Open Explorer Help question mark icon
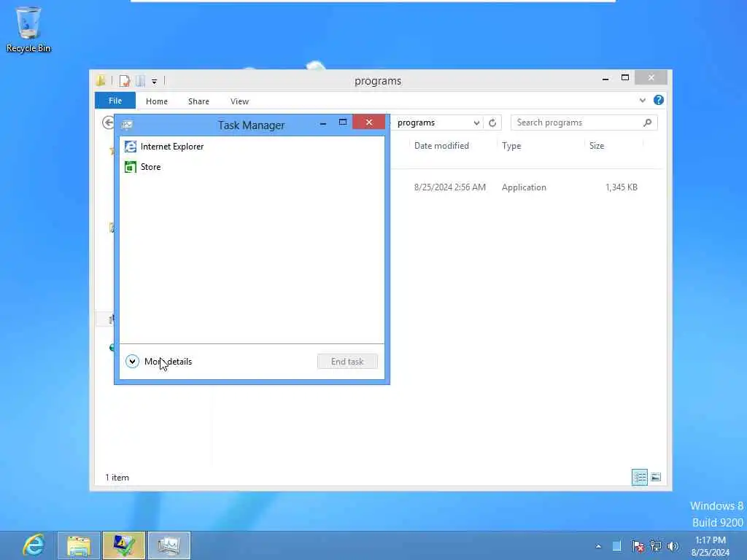Viewport: 747px width, 560px height. coord(659,100)
